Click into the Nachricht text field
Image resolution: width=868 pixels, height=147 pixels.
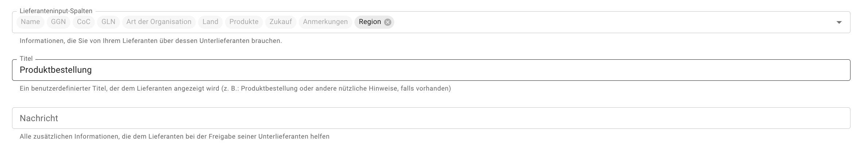coord(431,118)
